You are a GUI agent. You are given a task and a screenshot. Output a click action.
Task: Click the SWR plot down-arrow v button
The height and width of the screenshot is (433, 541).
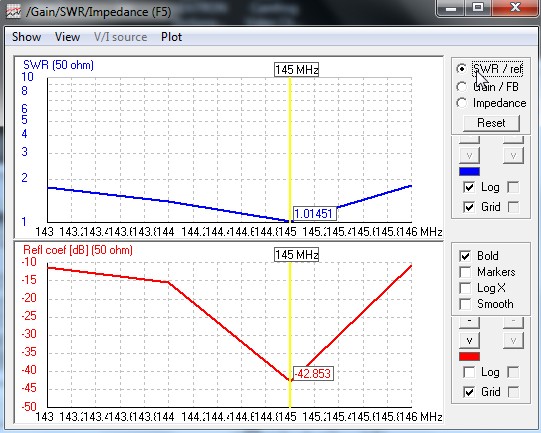tap(469, 156)
